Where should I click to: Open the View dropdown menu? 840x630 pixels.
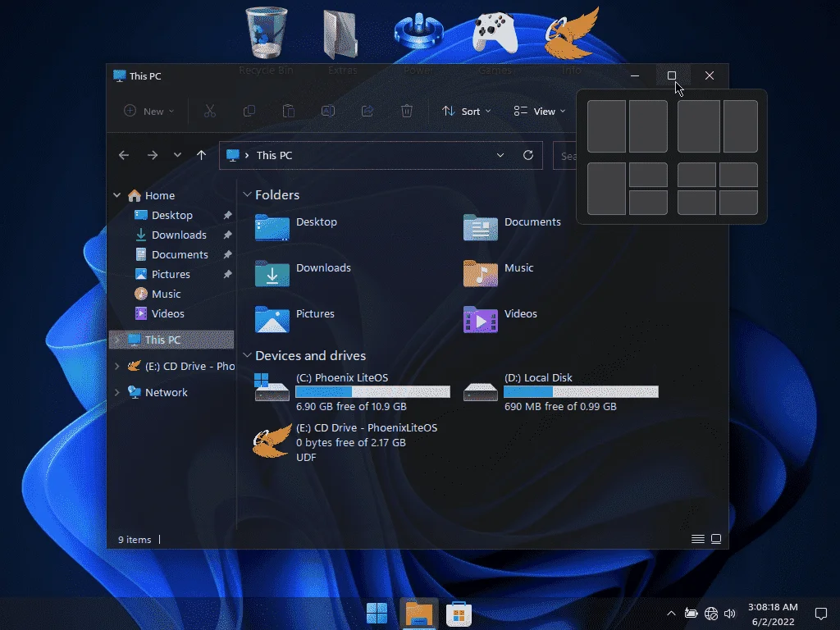pyautogui.click(x=540, y=111)
